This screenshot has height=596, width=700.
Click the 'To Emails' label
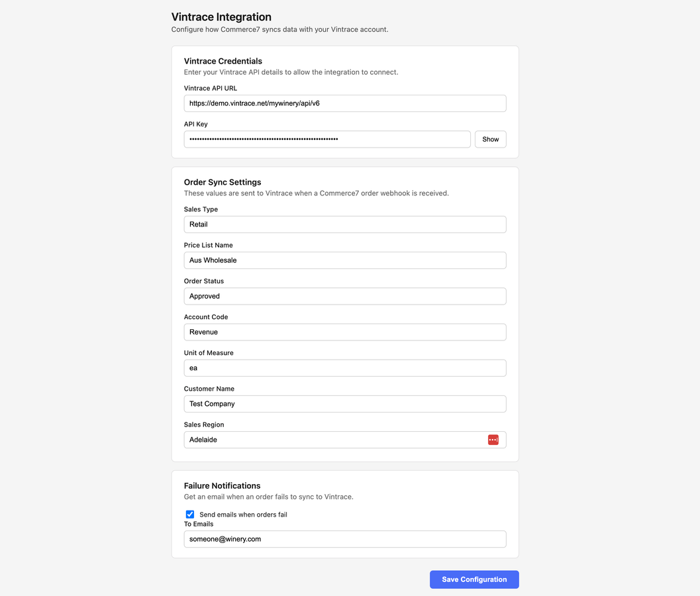(x=199, y=524)
